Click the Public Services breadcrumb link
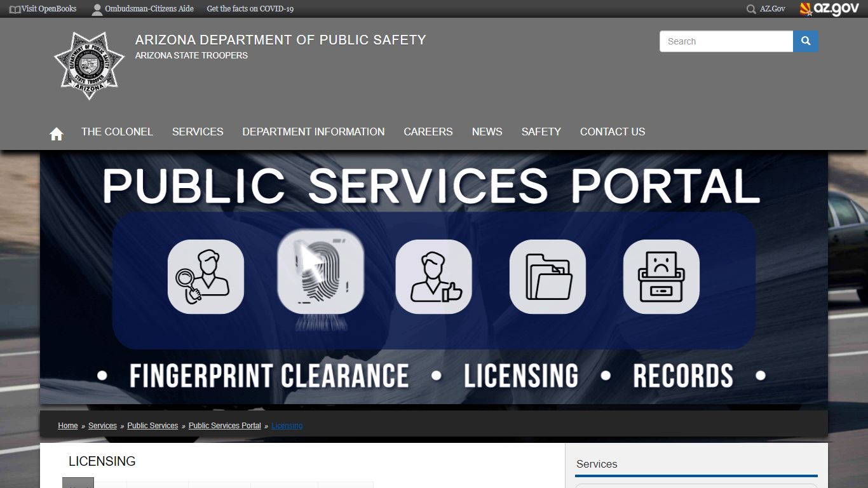Viewport: 868px width, 488px height. click(153, 426)
